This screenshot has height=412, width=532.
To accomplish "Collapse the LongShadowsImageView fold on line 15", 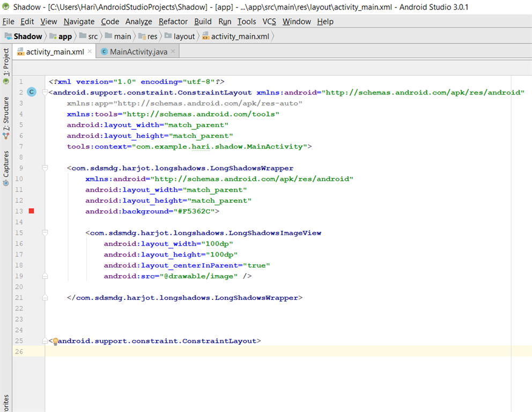I will point(45,233).
